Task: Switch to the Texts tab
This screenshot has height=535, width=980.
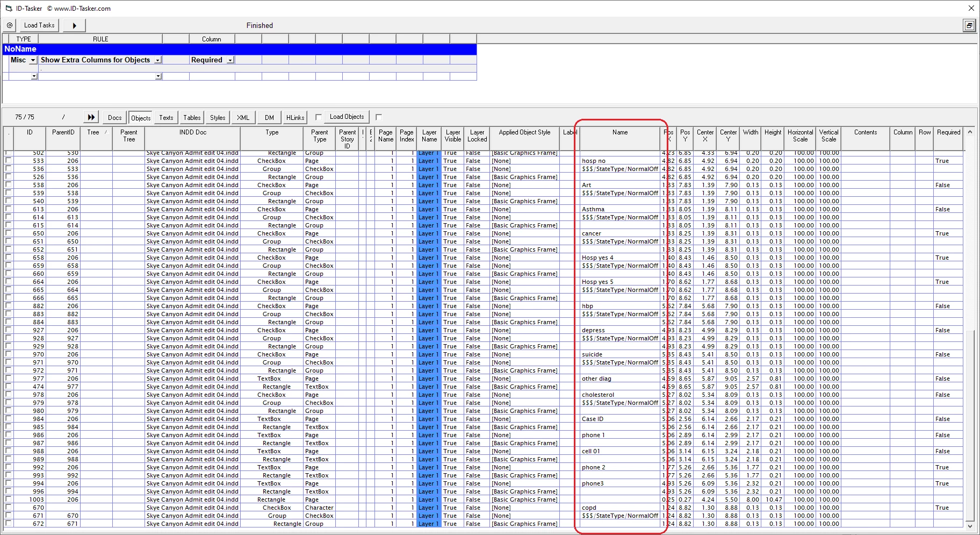Action: tap(166, 117)
